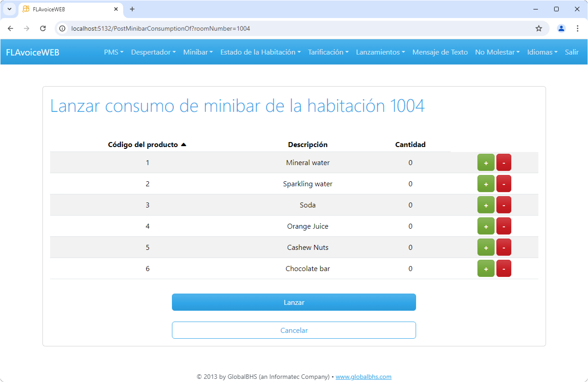The width and height of the screenshot is (588, 382).
Task: Go back with browser back arrow
Action: click(10, 28)
